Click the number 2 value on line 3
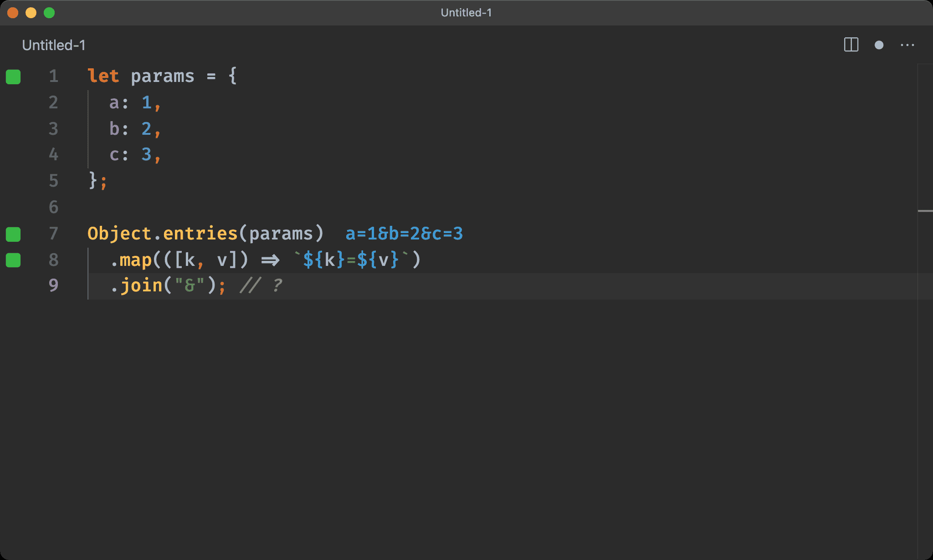This screenshot has height=560, width=933. 146,129
